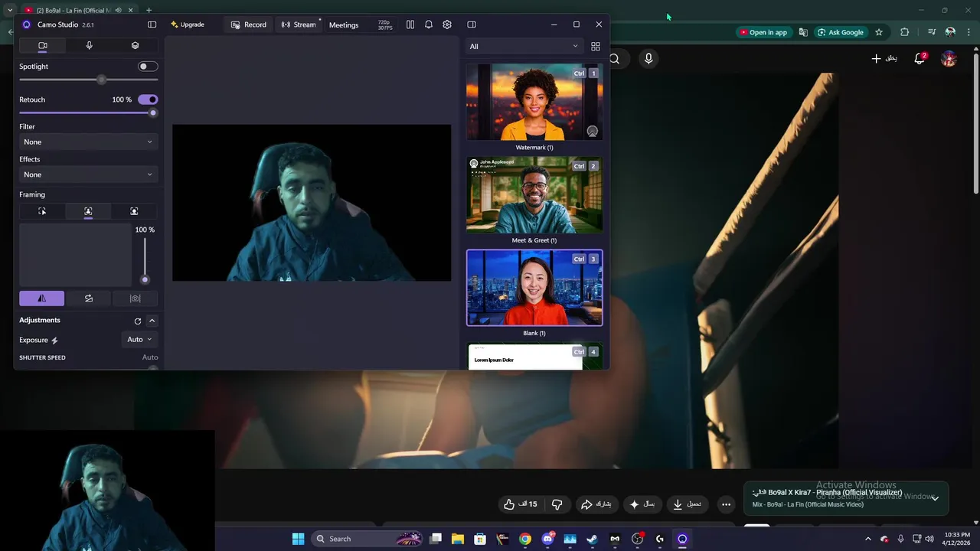
Task: Like the YouTube video
Action: click(521, 504)
